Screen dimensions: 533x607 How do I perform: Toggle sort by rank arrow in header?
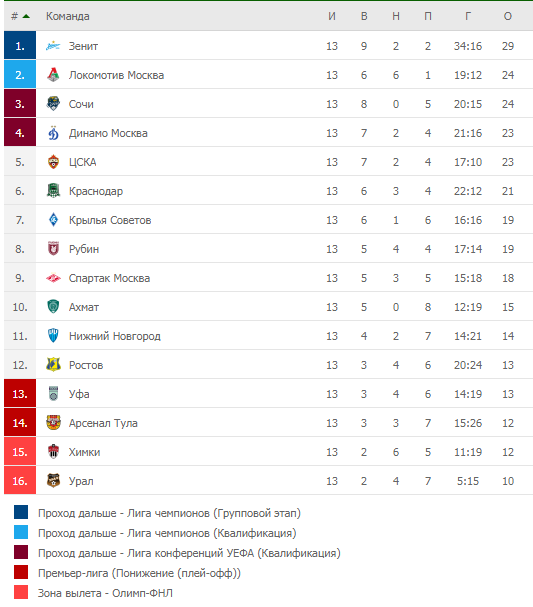click(x=26, y=16)
